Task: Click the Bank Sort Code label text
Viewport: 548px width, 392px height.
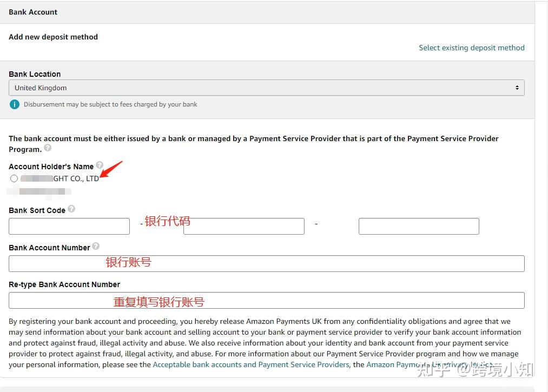Action: coord(37,210)
